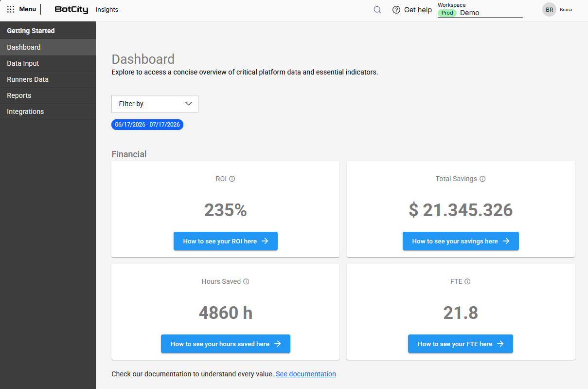The height and width of the screenshot is (389, 588).
Task: Open Reports in sidebar
Action: point(48,95)
